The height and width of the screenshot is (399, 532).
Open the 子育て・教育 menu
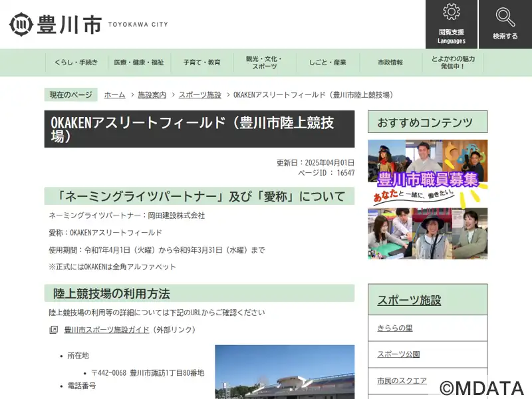click(x=202, y=63)
